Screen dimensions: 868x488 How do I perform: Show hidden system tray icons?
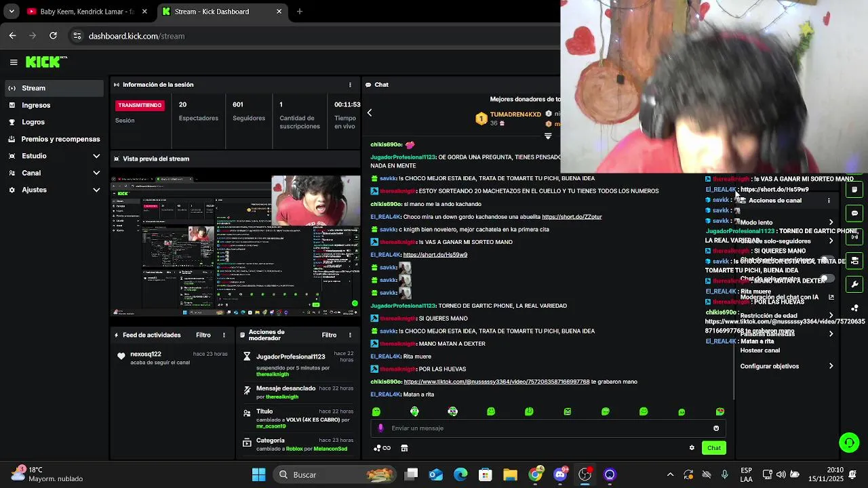[x=670, y=474]
